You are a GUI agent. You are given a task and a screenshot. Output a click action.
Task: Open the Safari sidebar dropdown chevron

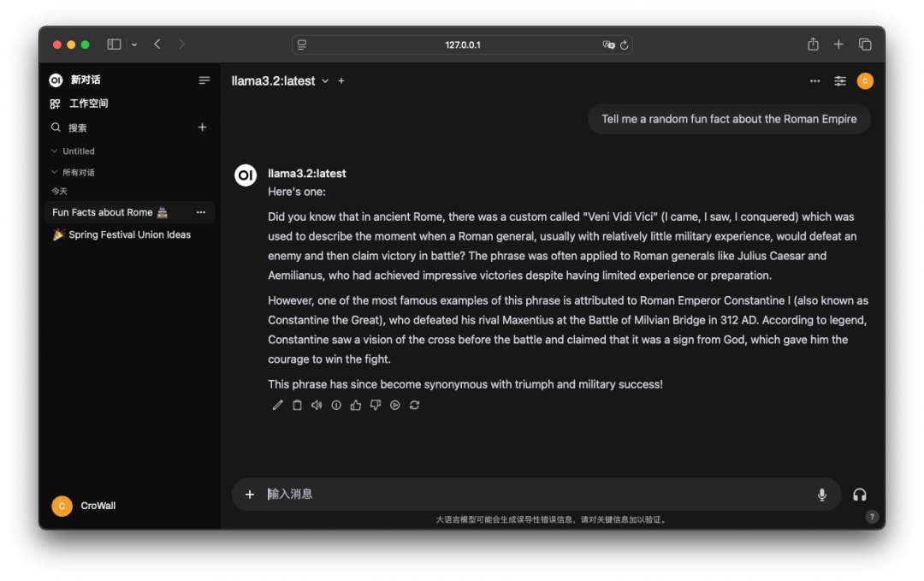pos(134,44)
